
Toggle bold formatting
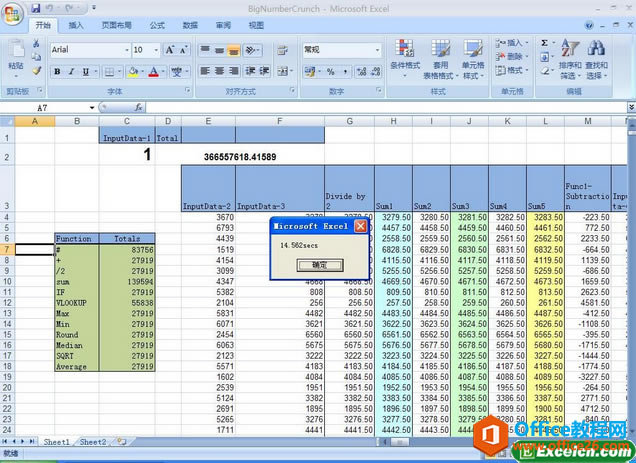pyautogui.click(x=57, y=72)
